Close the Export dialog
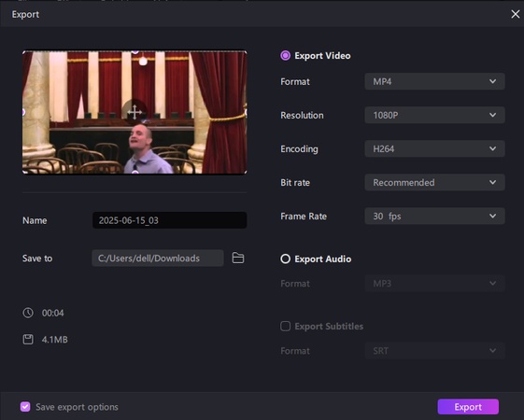This screenshot has height=420, width=524. [x=516, y=14]
